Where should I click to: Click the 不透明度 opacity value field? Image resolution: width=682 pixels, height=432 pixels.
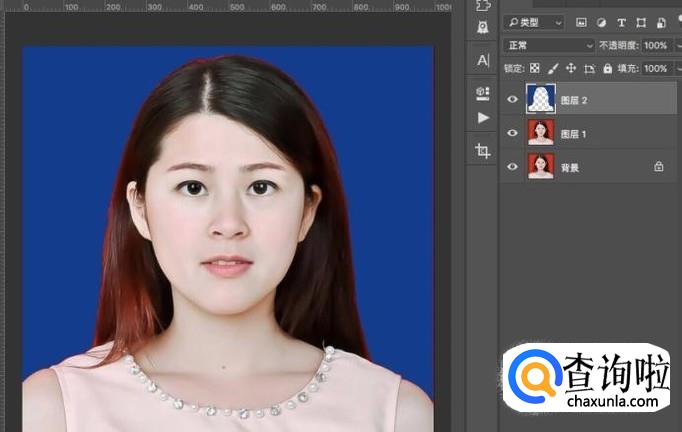(x=656, y=46)
